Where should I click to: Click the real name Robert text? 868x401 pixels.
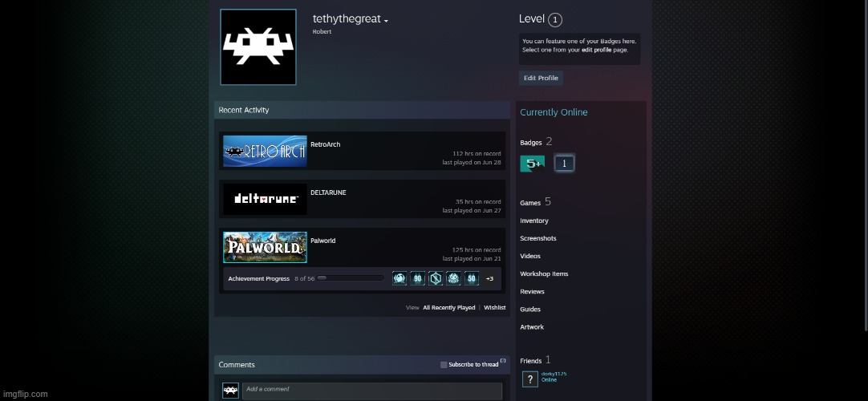pos(322,31)
